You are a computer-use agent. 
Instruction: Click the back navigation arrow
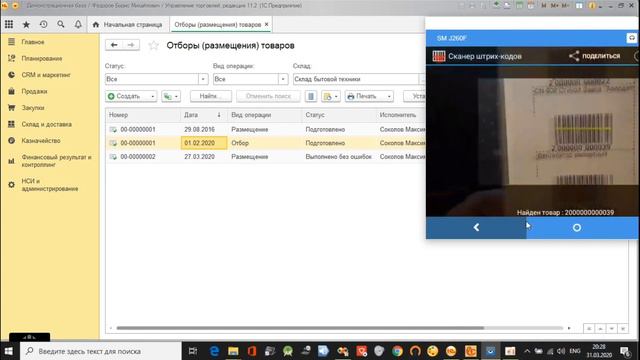(114, 45)
